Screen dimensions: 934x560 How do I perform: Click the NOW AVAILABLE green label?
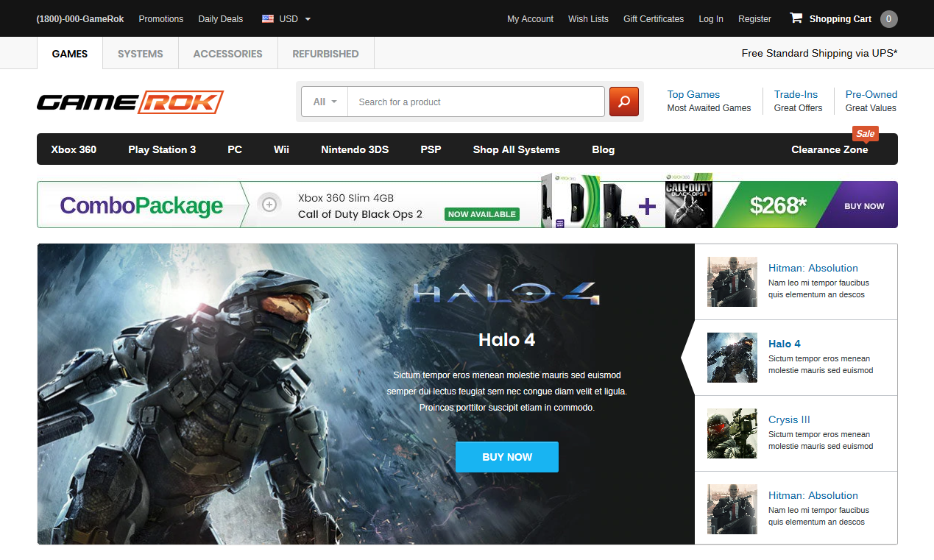tap(482, 214)
